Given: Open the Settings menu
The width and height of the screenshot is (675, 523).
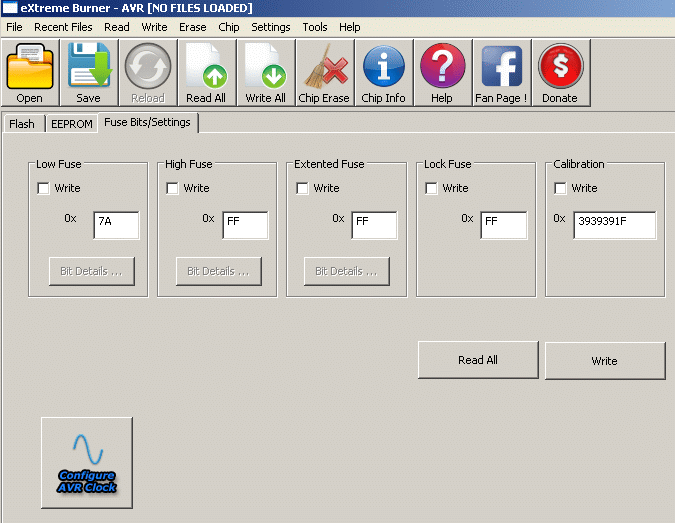Looking at the screenshot, I should tap(271, 27).
